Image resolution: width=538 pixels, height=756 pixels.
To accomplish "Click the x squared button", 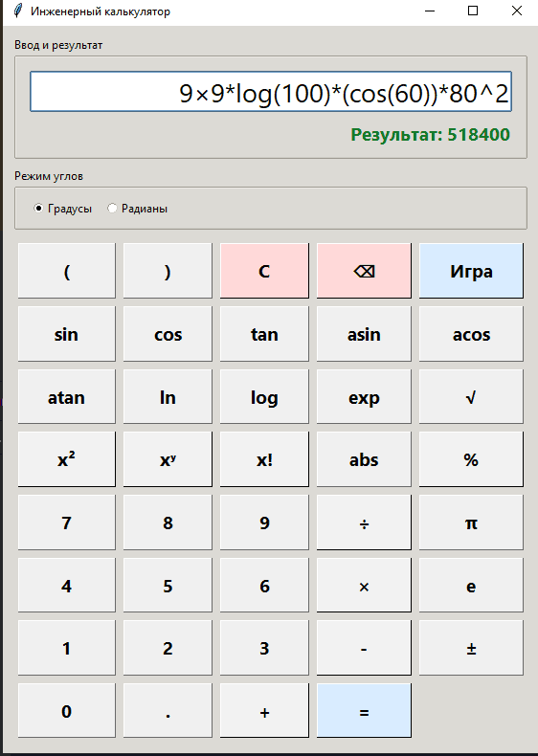I will click(x=67, y=459).
